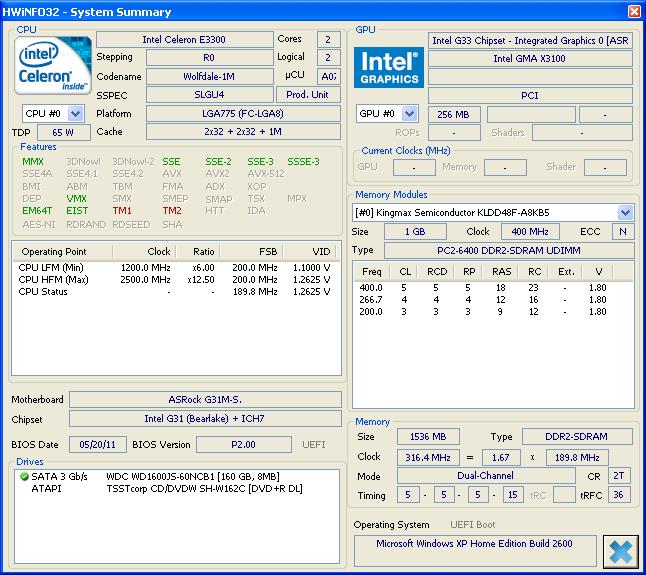Open the CPU #0 selector dropdown
Image resolution: width=646 pixels, height=575 pixels.
tap(75, 113)
